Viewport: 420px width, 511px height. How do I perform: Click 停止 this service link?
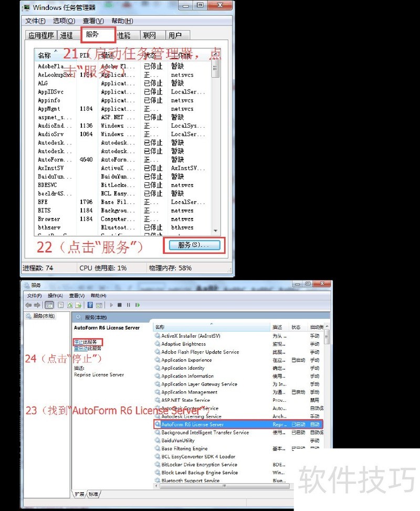click(x=79, y=342)
